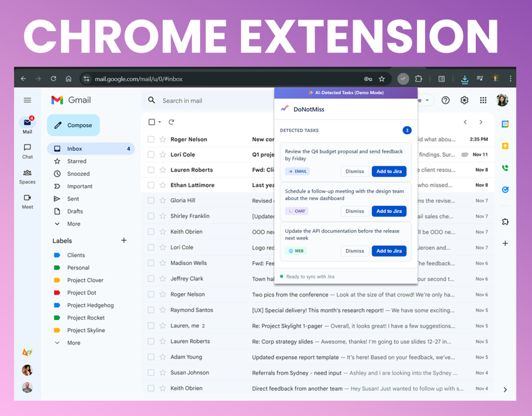532x416 pixels.
Task: Open Google Keep side panel icon
Action: click(505, 146)
